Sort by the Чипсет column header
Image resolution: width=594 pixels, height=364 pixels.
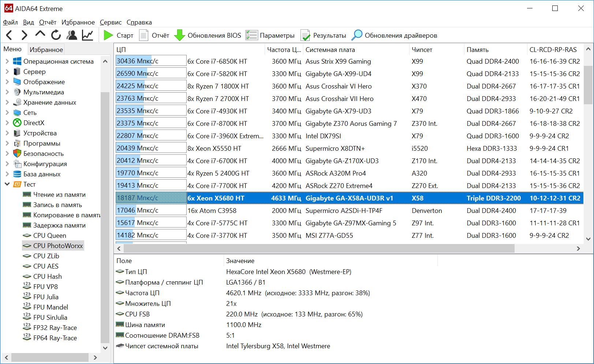pos(437,50)
